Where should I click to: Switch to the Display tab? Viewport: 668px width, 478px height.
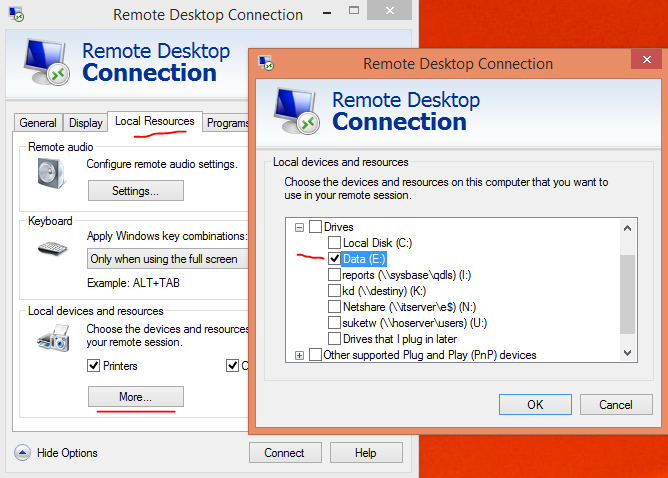[x=86, y=123]
